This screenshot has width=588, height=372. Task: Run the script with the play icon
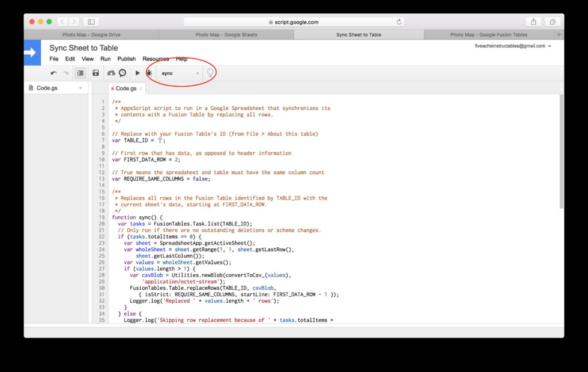137,73
